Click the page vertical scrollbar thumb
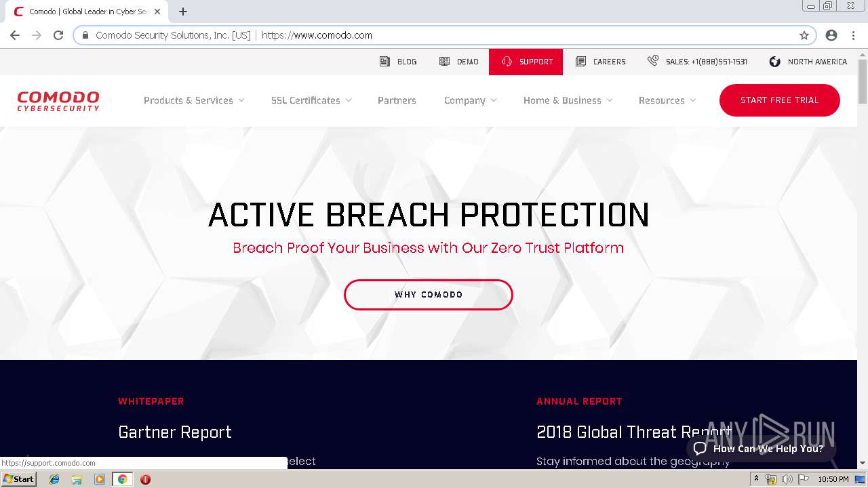 point(863,80)
